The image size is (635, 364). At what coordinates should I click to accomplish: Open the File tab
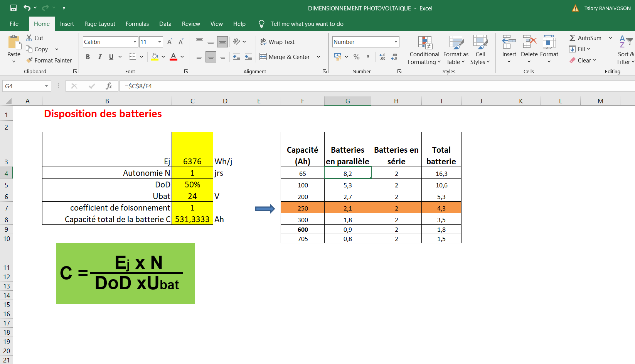coord(14,24)
